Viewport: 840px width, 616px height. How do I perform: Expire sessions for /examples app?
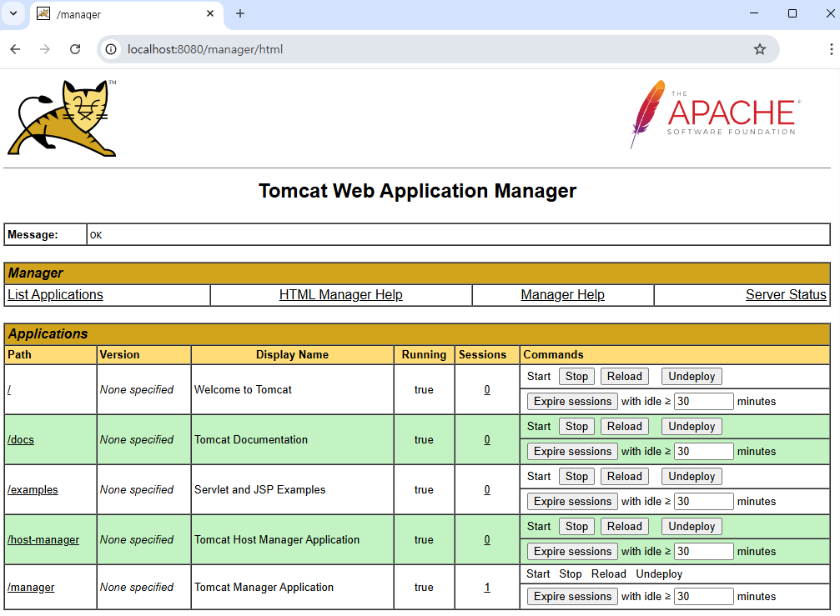[x=572, y=502]
